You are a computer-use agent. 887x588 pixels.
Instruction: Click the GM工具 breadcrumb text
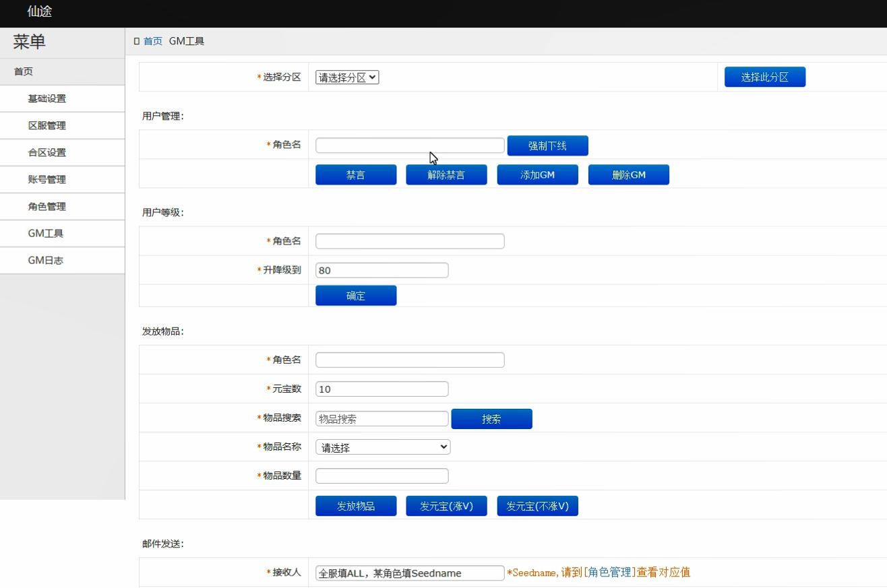click(187, 41)
